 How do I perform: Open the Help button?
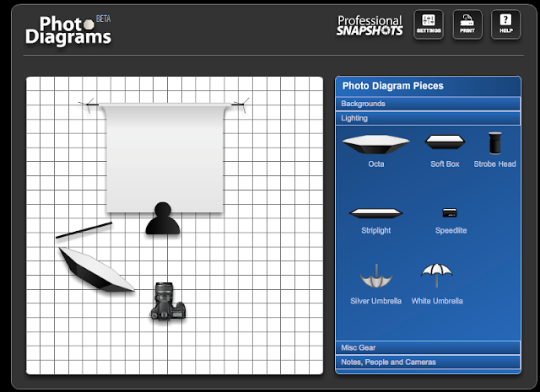tap(505, 24)
